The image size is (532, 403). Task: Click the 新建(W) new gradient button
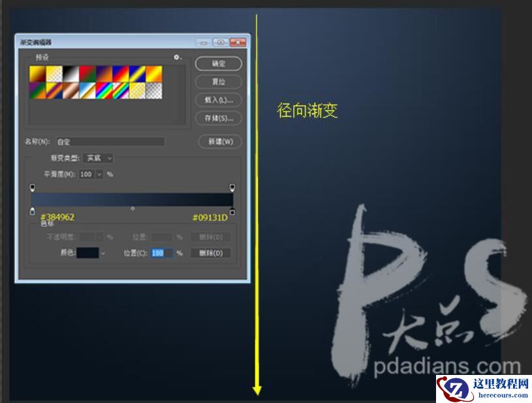[x=219, y=142]
